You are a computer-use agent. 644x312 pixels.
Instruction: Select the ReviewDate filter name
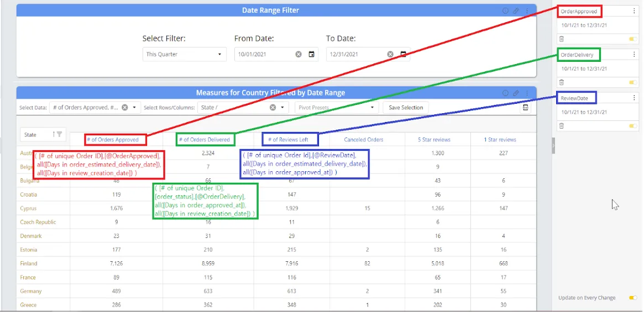click(574, 98)
